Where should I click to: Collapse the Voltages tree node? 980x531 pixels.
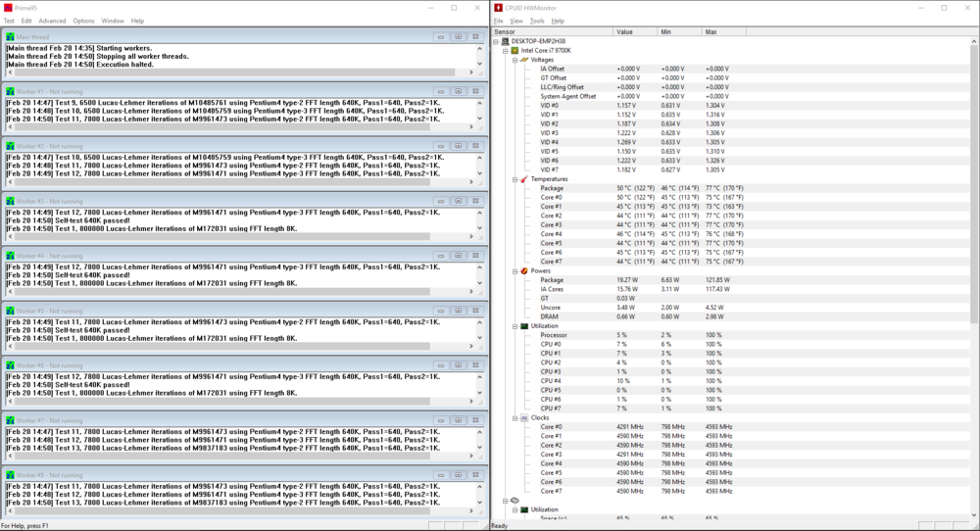tap(514, 60)
